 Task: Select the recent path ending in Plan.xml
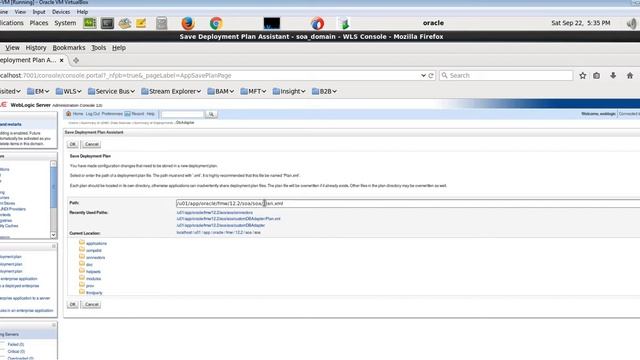pos(228,219)
